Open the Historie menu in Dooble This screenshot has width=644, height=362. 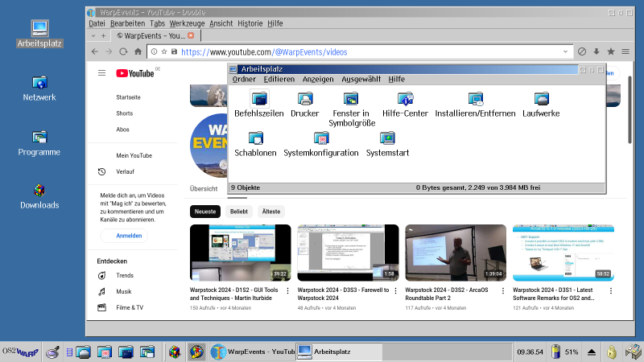click(x=250, y=23)
